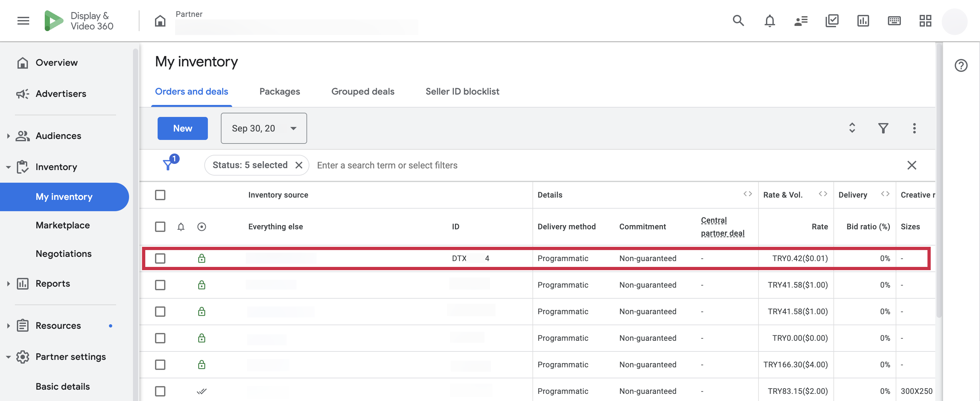The width and height of the screenshot is (980, 401).
Task: Open the Seller ID blocklist tab
Action: (462, 92)
